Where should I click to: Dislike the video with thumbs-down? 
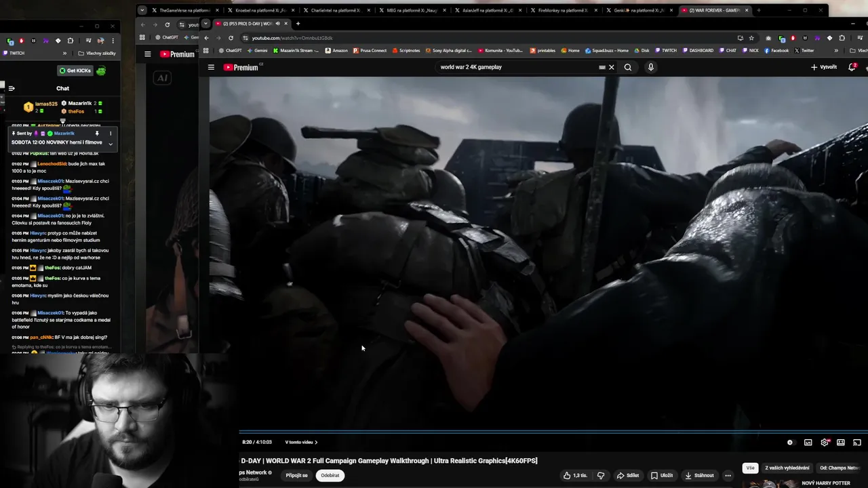(601, 475)
